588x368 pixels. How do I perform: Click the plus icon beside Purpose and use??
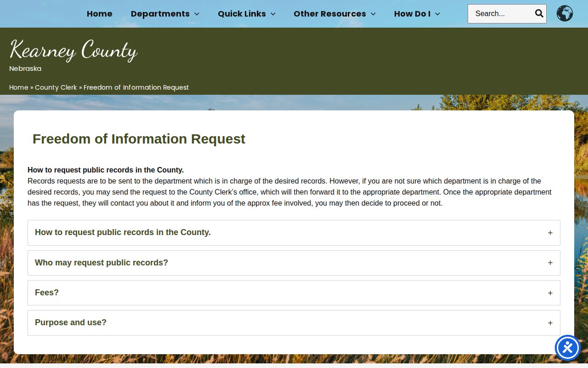[550, 323]
